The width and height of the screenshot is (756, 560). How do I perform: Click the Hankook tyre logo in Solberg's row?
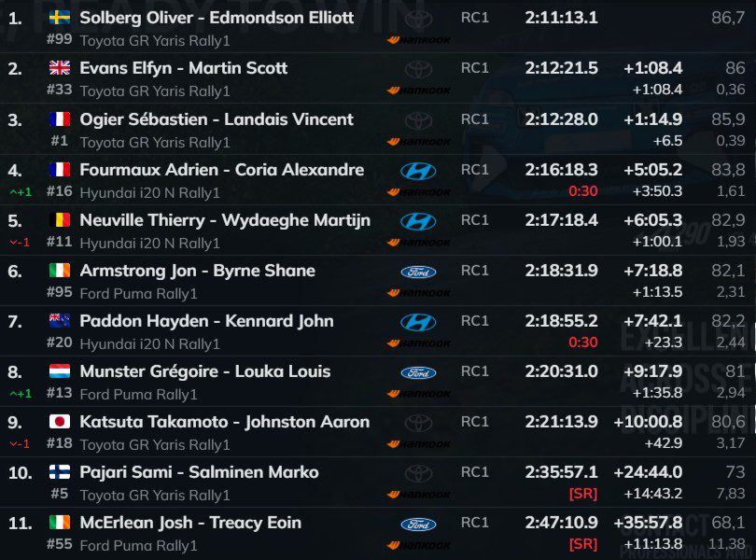(x=419, y=40)
